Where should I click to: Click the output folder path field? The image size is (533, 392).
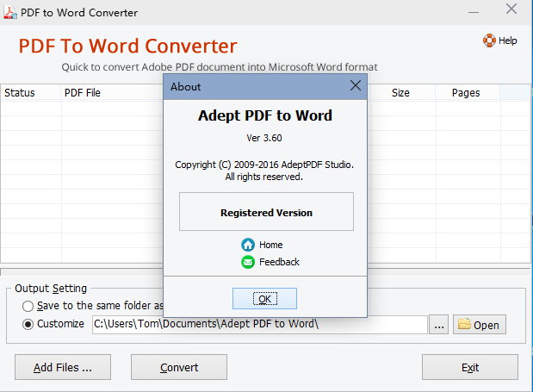pos(260,325)
